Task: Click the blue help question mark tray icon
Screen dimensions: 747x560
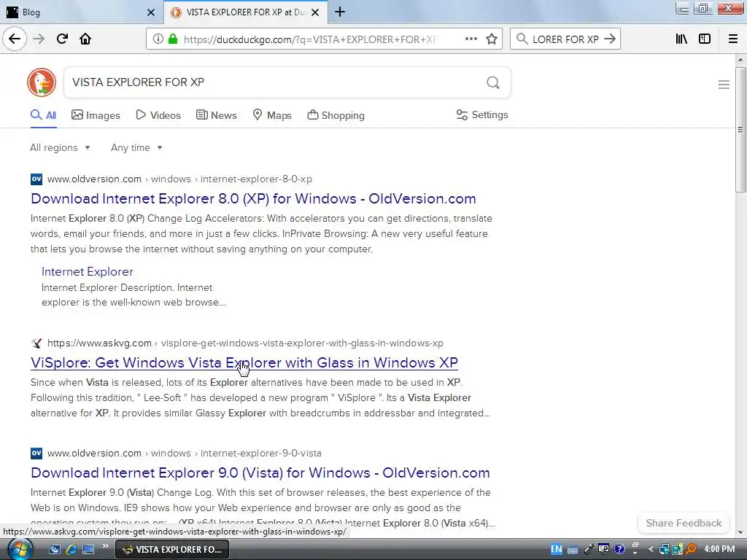Action: (x=619, y=549)
